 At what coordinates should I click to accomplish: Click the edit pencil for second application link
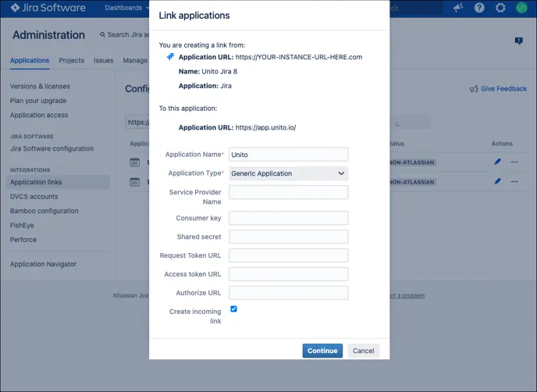[x=498, y=181]
